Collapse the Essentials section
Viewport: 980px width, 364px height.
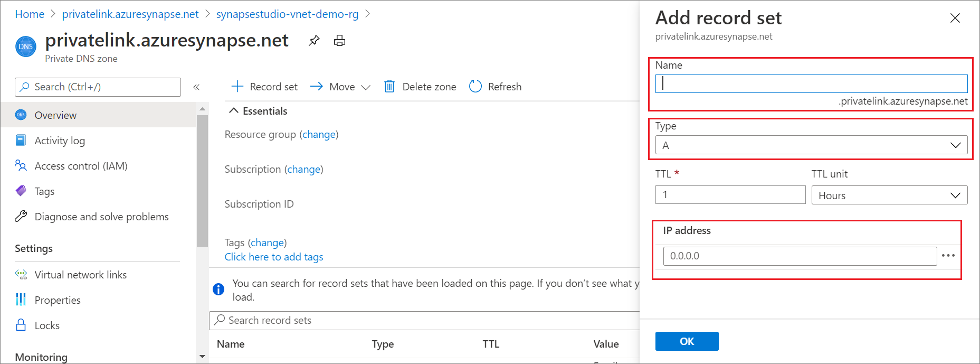click(x=234, y=111)
